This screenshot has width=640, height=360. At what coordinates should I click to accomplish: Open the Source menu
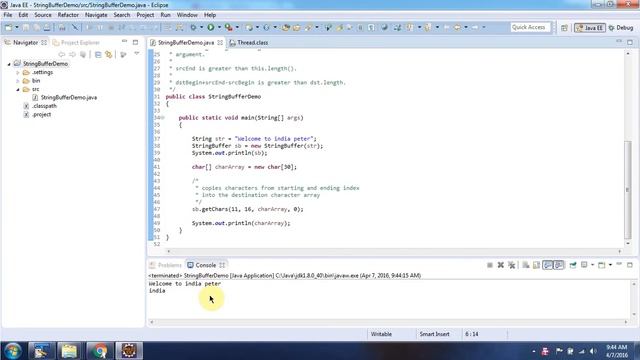[43, 15]
